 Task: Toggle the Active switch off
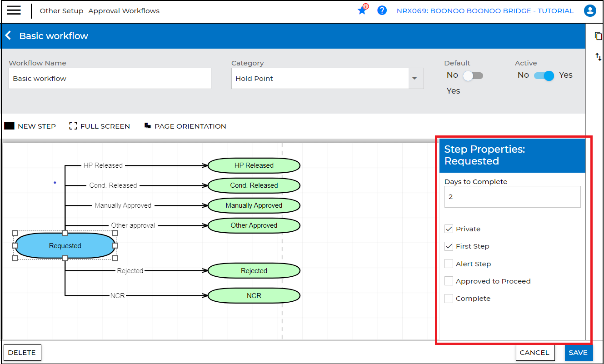(544, 75)
